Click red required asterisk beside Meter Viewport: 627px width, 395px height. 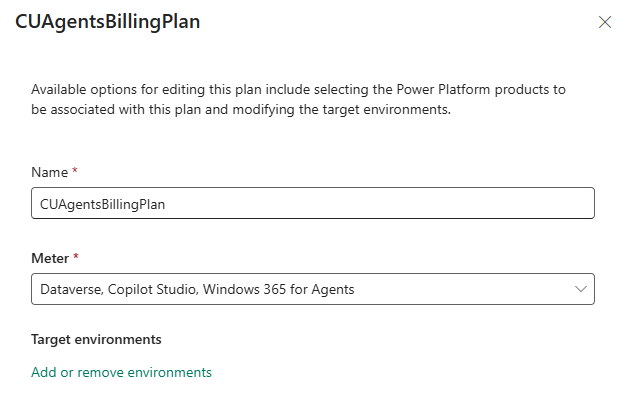coord(76,257)
